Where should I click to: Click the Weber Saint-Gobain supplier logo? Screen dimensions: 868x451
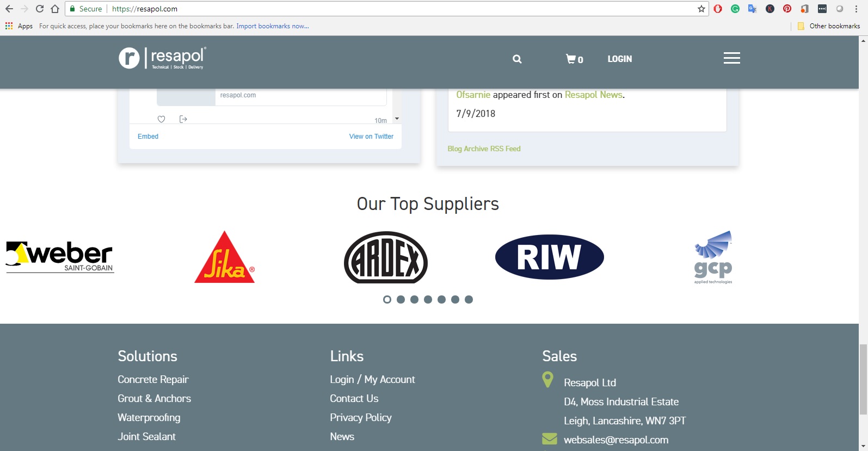point(59,257)
